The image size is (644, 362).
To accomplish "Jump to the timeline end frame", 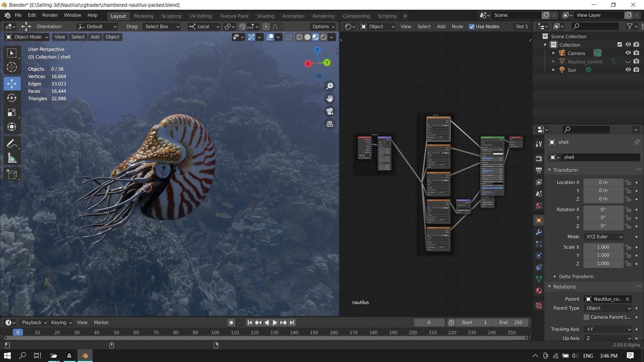I will (x=292, y=322).
